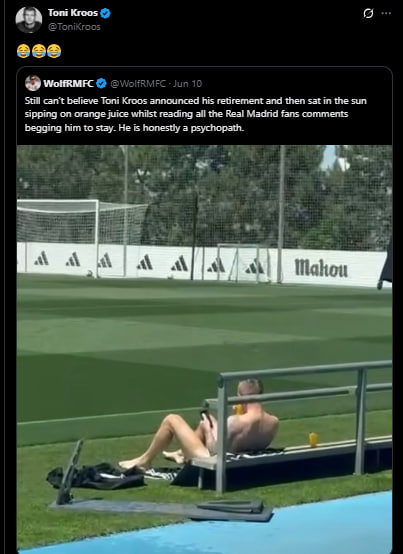The image size is (403, 554).
Task: Open the Toni Kroos display name link
Action: (x=73, y=13)
